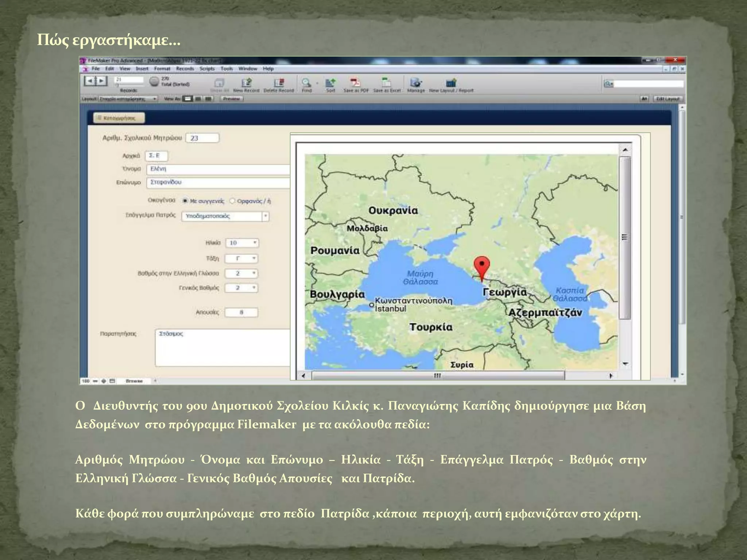Image resolution: width=747 pixels, height=560 pixels.
Task: Click the Sort records icon
Action: pos(330,83)
